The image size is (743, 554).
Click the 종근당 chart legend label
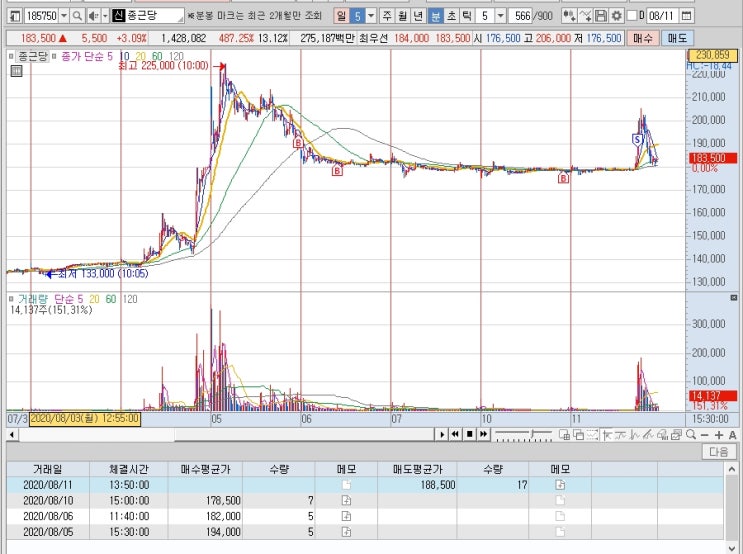coord(33,56)
